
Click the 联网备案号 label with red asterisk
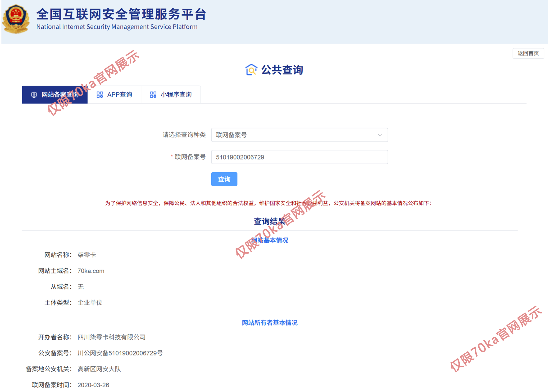click(188, 157)
